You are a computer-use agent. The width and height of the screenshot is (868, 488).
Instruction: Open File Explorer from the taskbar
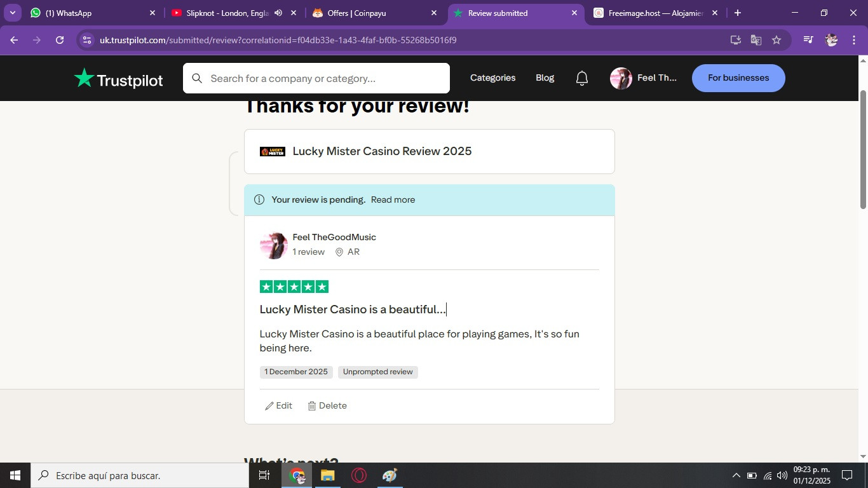coord(328,475)
